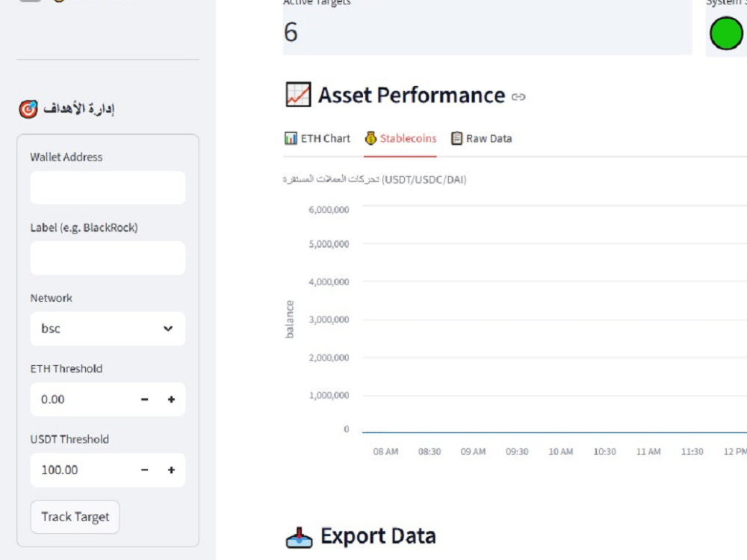The width and height of the screenshot is (747, 560).
Task: Click the ETH Threshold value 0.00 field
Action: [81, 399]
